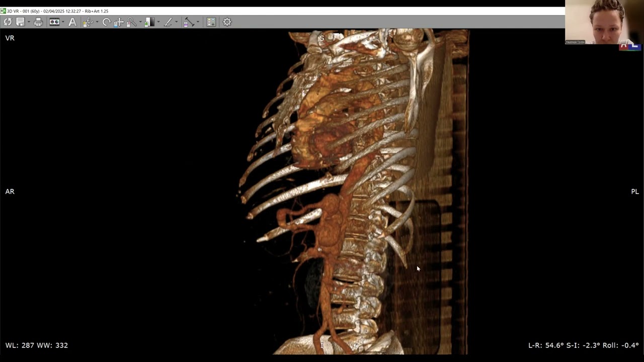Open the measurement tool dropdown
Image resolution: width=644 pixels, height=362 pixels.
(197, 22)
